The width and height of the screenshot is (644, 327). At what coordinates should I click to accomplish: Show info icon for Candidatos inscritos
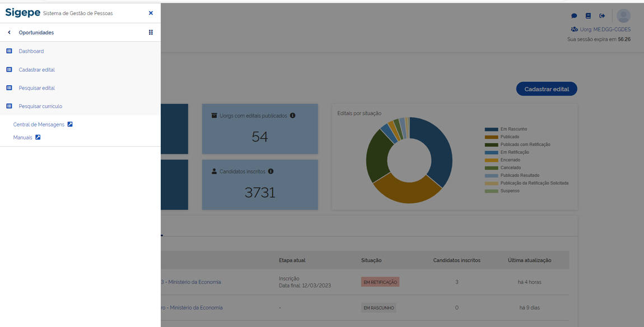tap(270, 171)
